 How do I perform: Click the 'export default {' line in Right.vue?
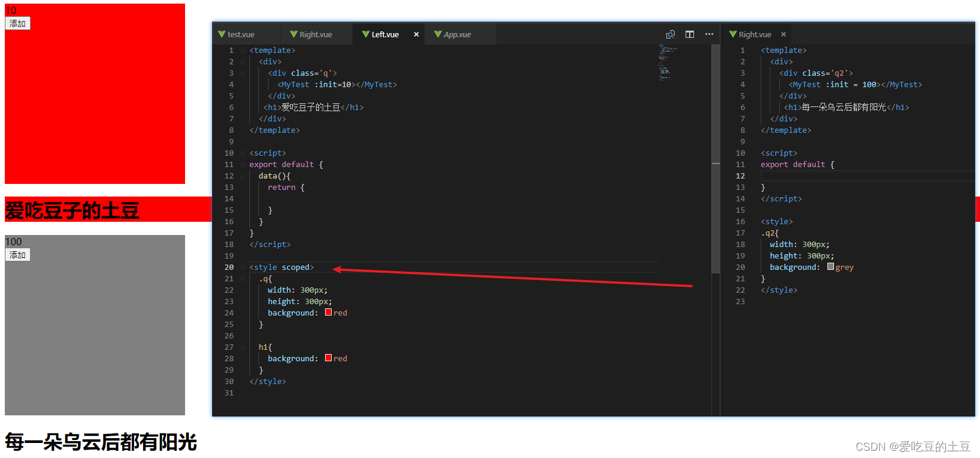point(797,165)
